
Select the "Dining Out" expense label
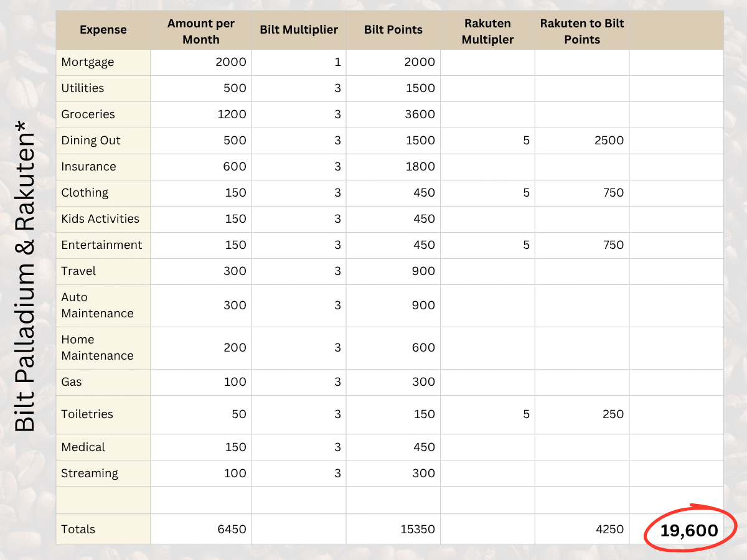(91, 141)
